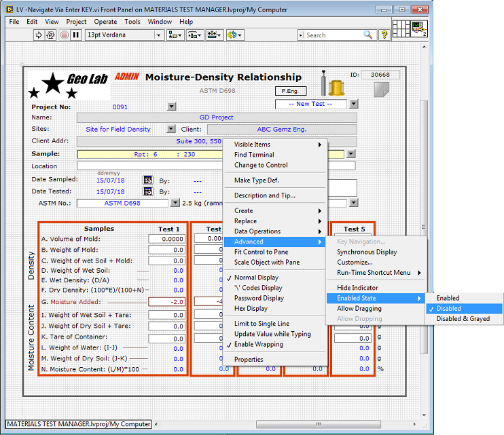Image resolution: width=504 pixels, height=435 pixels.
Task: Click Test 1 Moisture Added field
Action: tap(166, 302)
